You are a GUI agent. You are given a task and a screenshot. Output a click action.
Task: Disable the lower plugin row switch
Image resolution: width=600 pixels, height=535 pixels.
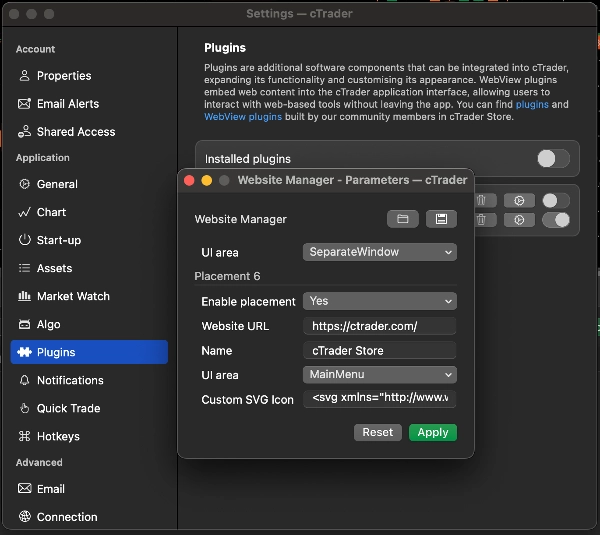[x=555, y=220]
